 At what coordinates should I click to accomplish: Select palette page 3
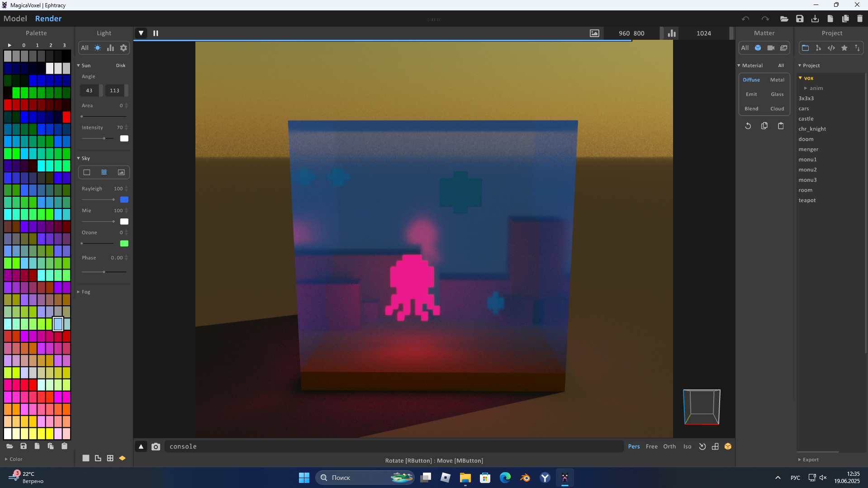pos(64,45)
